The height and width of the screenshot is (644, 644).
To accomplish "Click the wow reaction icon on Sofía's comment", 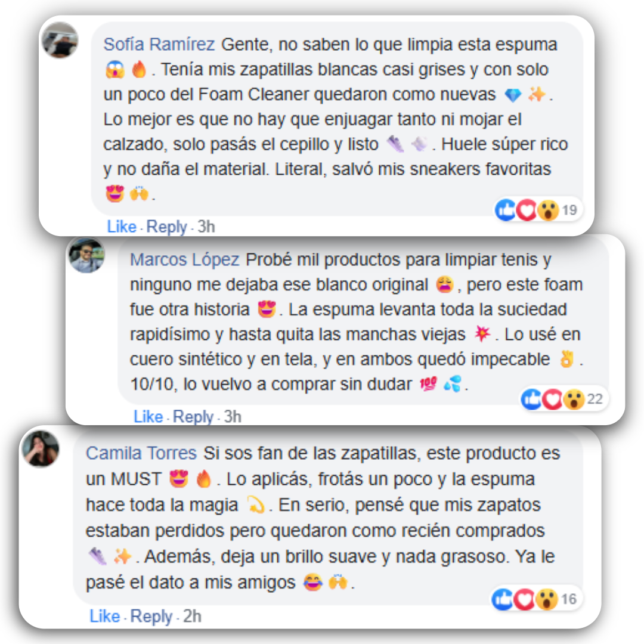I will (549, 210).
